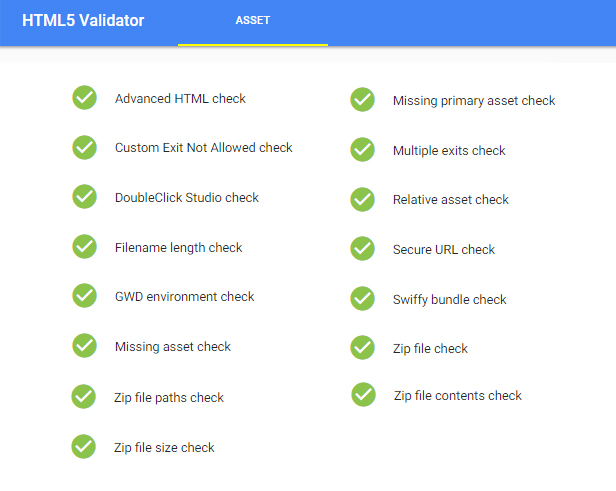The width and height of the screenshot is (616, 491).
Task: Click the checkmark icon for Custom Exit Not Allowed
Action: 84,147
